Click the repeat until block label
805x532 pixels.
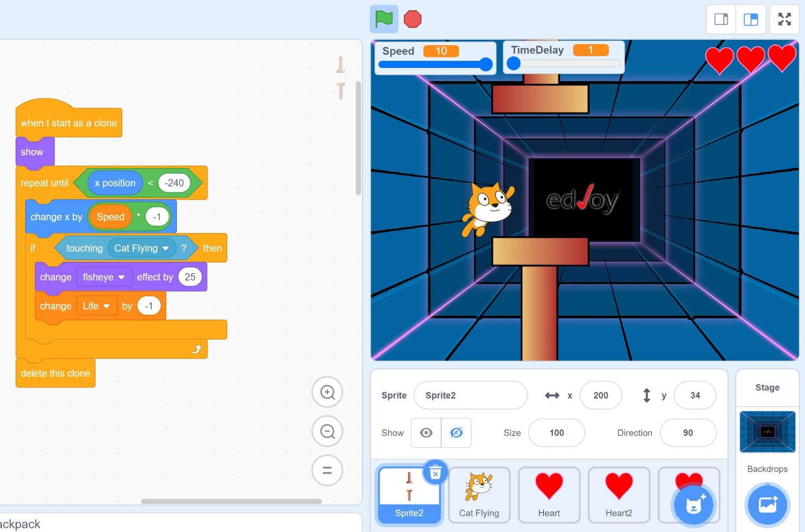tap(44, 183)
